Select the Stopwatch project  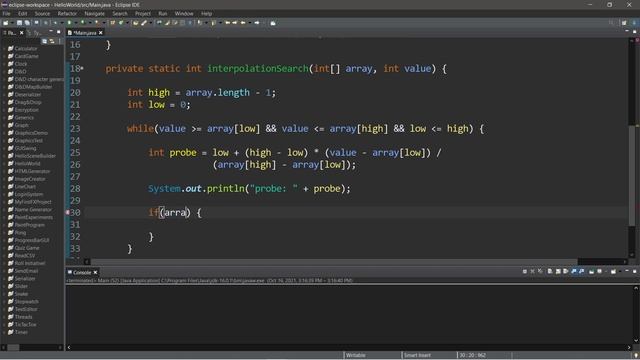click(x=27, y=301)
